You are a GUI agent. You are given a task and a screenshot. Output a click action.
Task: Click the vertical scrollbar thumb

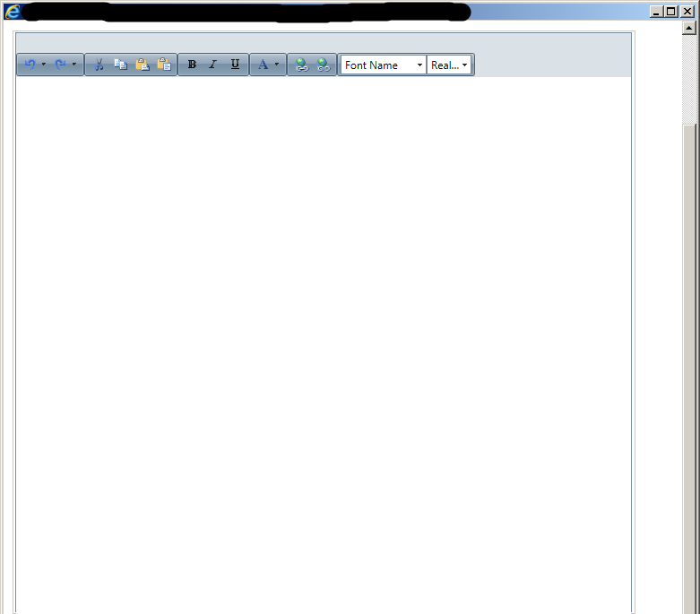point(689,368)
